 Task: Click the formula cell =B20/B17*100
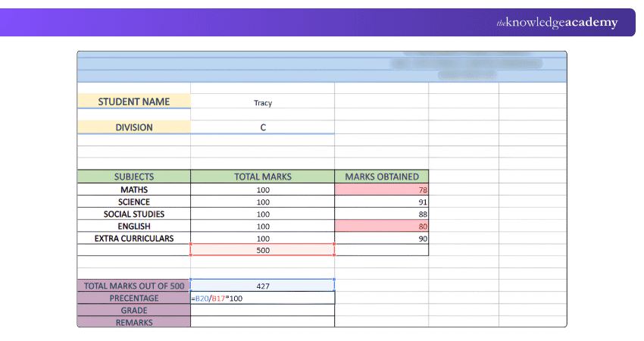pyautogui.click(x=262, y=299)
